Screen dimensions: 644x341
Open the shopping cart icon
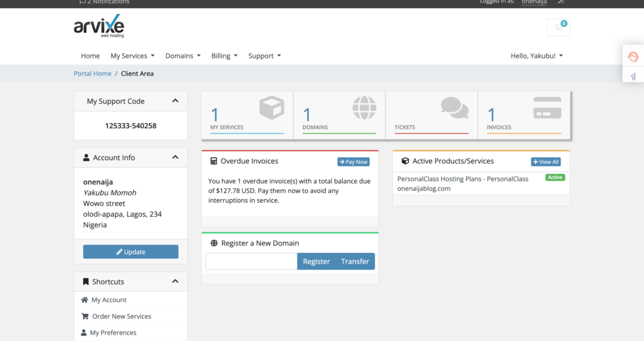click(x=558, y=28)
